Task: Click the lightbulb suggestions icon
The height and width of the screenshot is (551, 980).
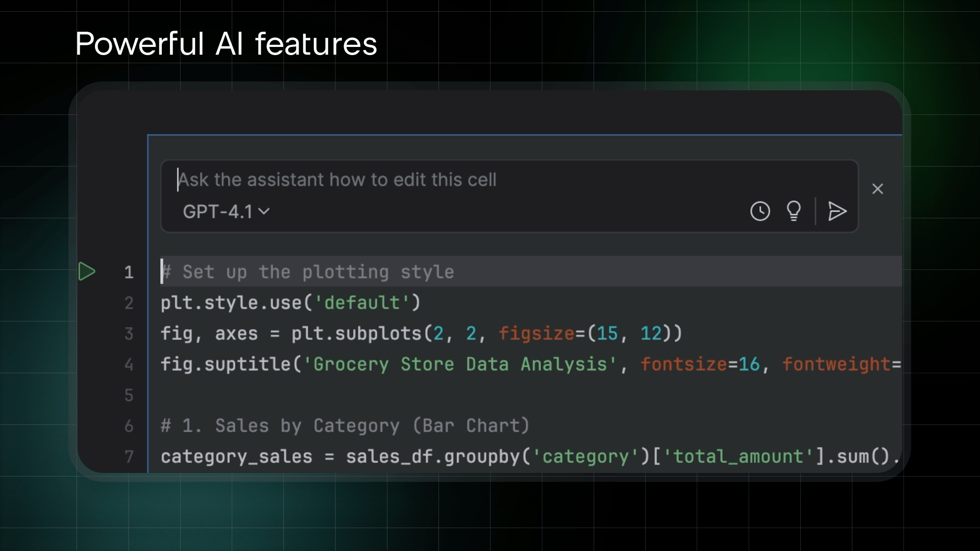Action: coord(794,211)
